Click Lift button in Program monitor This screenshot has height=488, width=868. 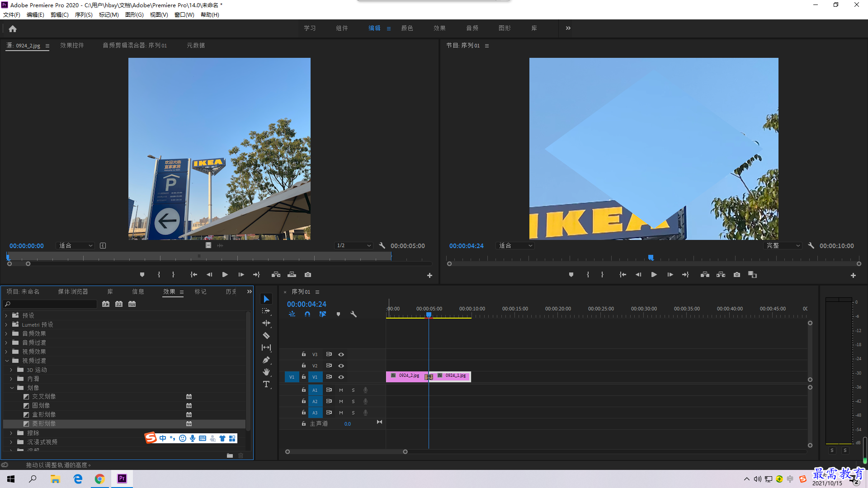pos(705,275)
